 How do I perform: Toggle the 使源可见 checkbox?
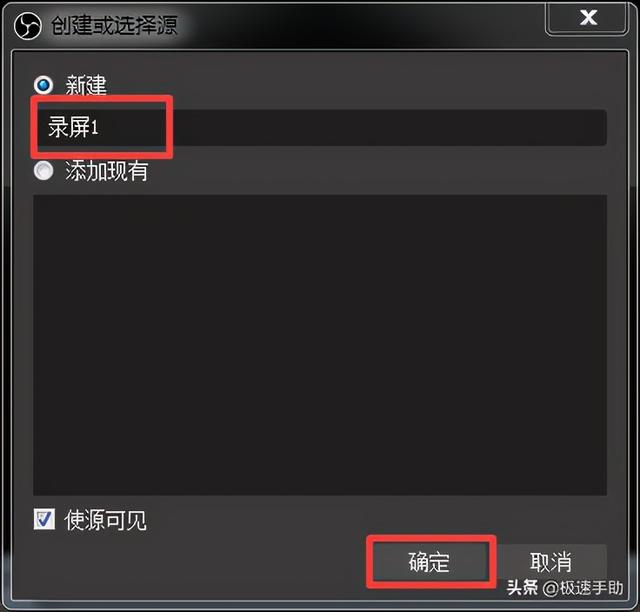pos(44,519)
